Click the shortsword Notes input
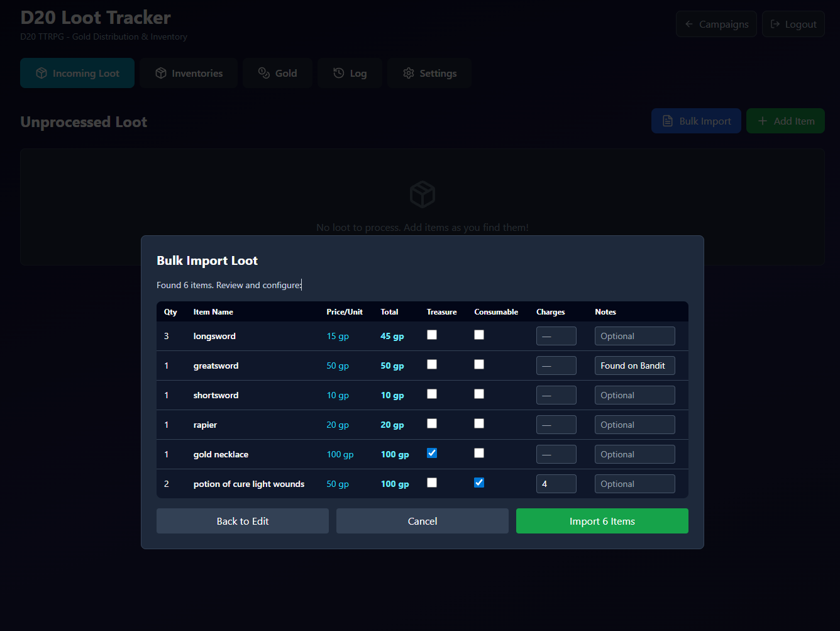This screenshot has height=631, width=840. [634, 395]
